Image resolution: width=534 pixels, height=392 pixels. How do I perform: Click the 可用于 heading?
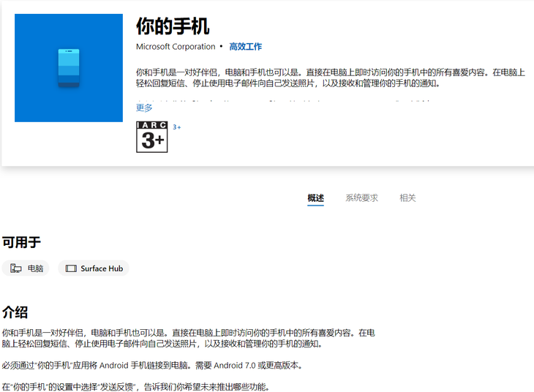coord(21,243)
